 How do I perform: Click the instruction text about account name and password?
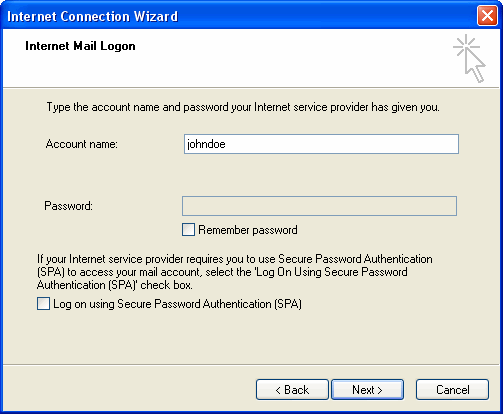[243, 107]
